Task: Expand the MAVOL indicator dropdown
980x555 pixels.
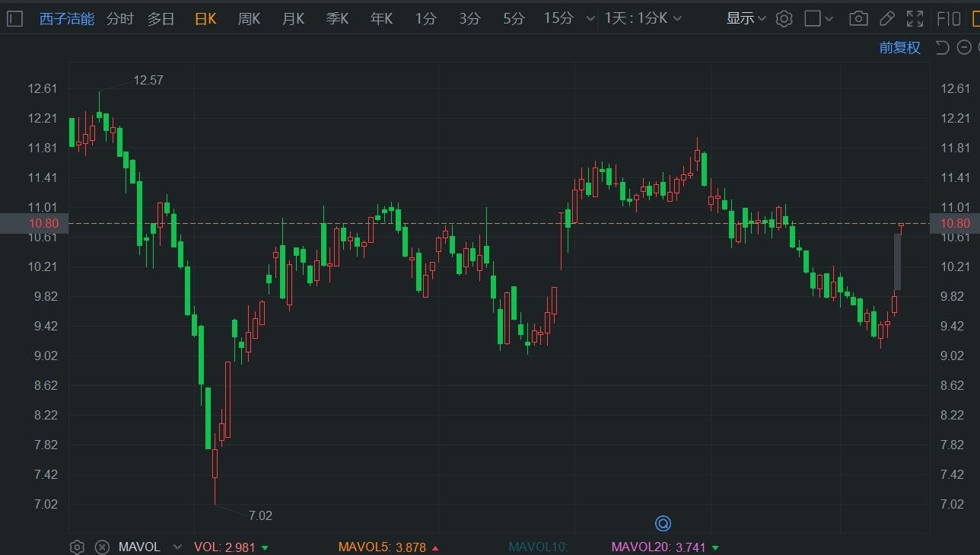Action: [177, 547]
